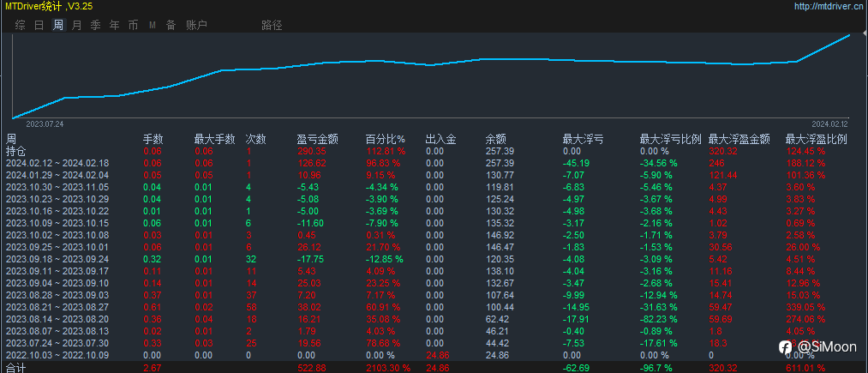
Task: Select the 持仓 open positions row label
Action: (16, 151)
